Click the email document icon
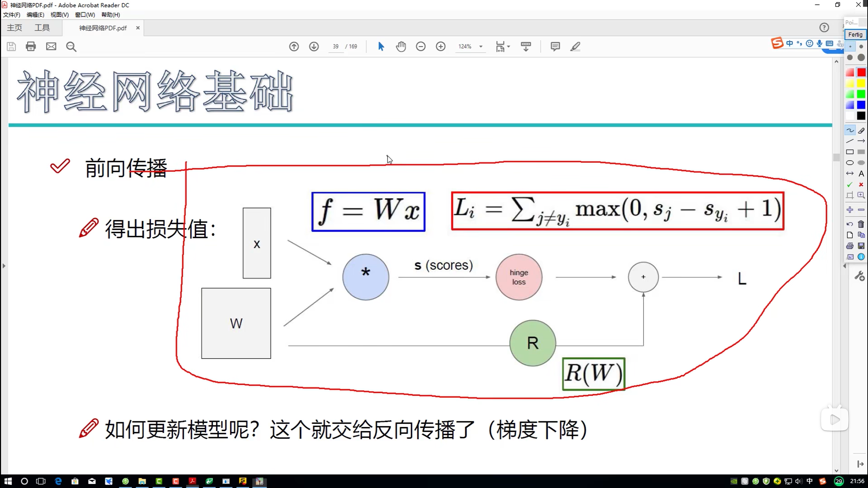Image resolution: width=868 pixels, height=488 pixels. coord(51,46)
